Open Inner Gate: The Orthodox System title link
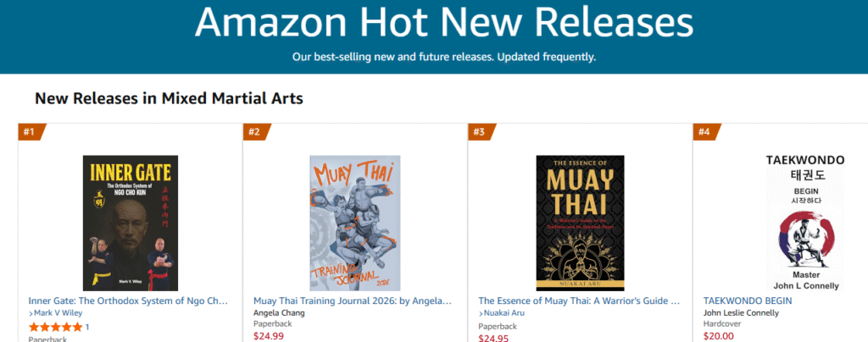The width and height of the screenshot is (868, 342). (129, 300)
